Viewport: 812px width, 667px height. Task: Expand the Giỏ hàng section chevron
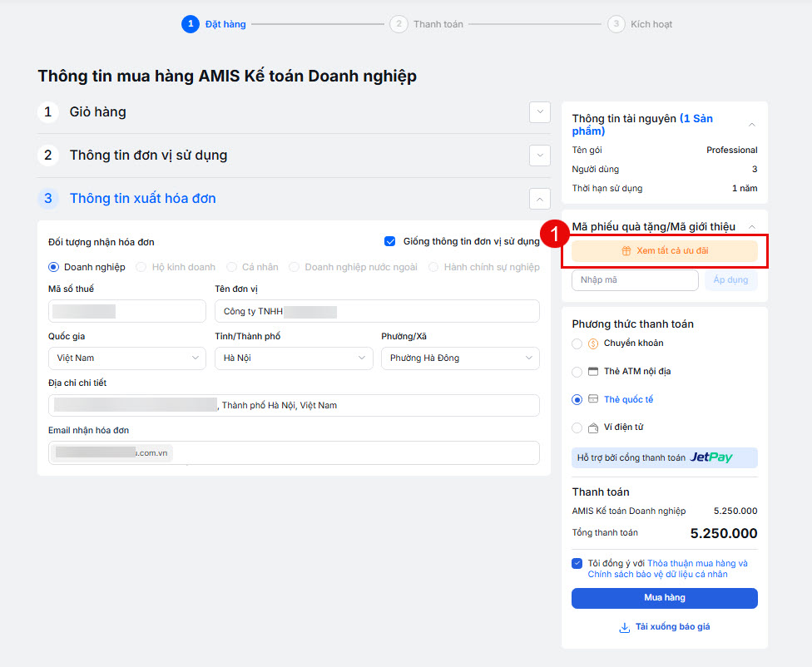click(540, 112)
